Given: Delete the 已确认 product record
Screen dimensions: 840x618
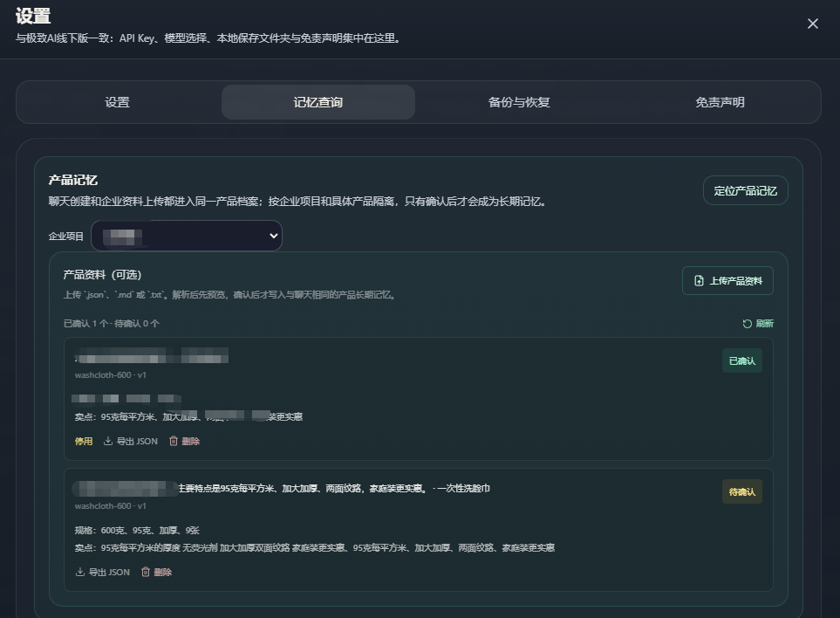Looking at the screenshot, I should pos(184,441).
